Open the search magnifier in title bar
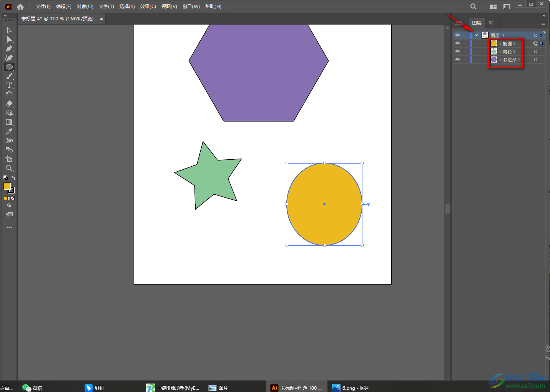 (474, 7)
